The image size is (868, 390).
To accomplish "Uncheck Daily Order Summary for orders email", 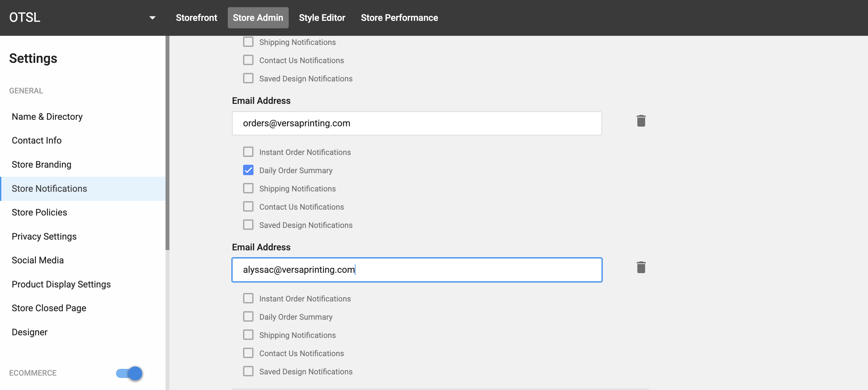I will coord(248,170).
